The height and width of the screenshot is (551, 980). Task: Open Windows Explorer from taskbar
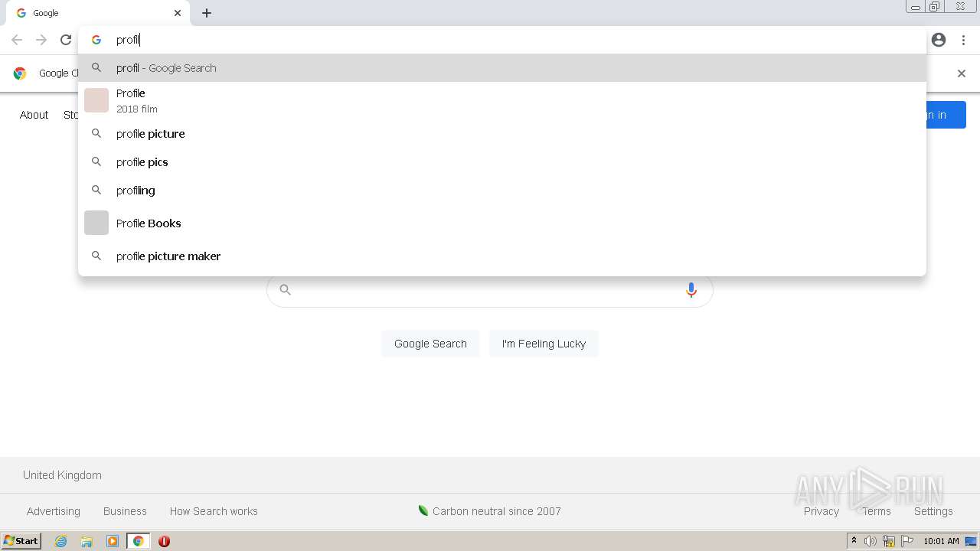pos(87,541)
